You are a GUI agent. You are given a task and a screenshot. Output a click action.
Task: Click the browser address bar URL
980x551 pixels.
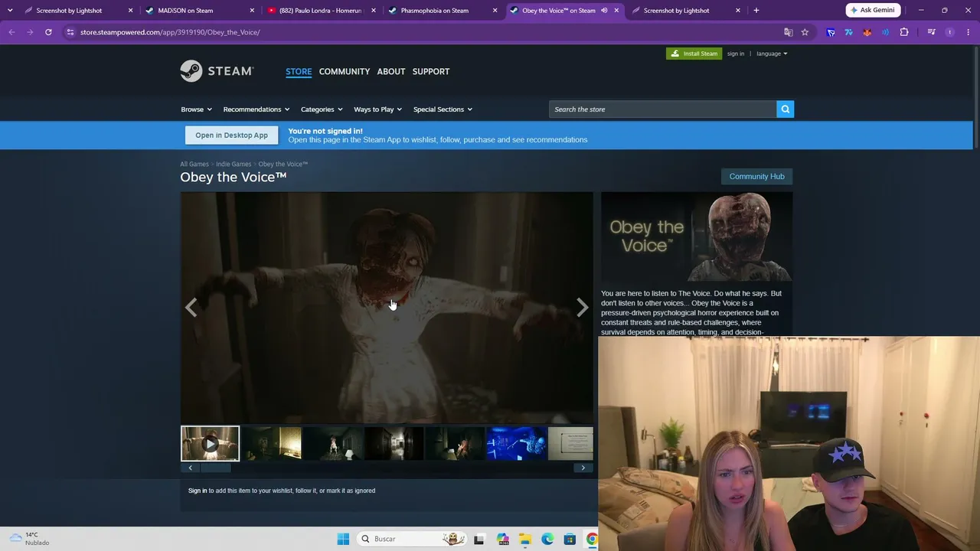pos(170,32)
